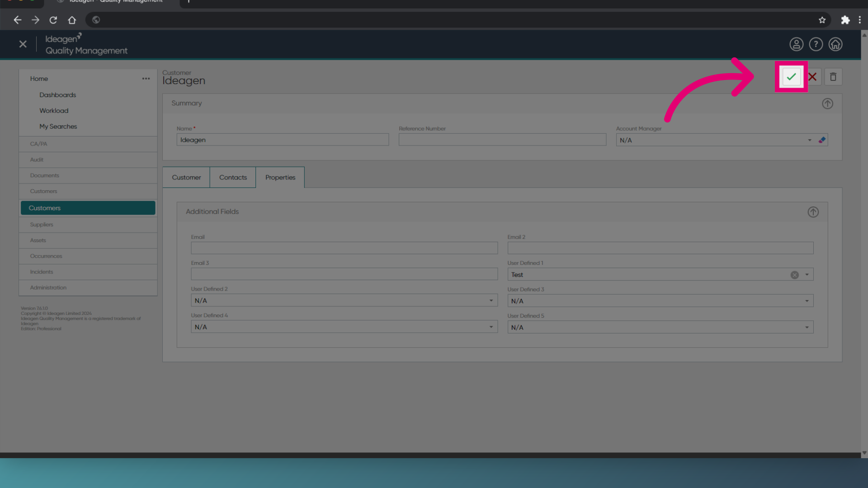
Task: Open My Searches in the sidebar
Action: point(58,127)
